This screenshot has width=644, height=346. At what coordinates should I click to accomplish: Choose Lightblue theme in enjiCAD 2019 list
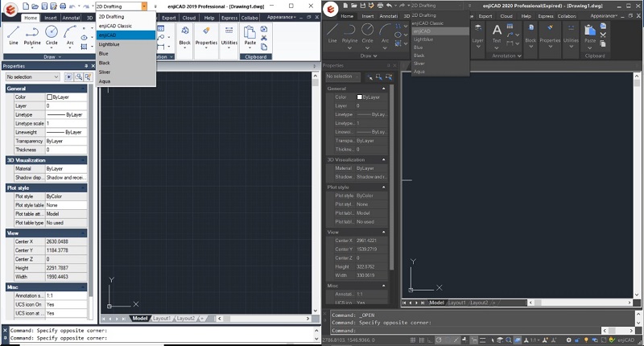tap(126, 44)
